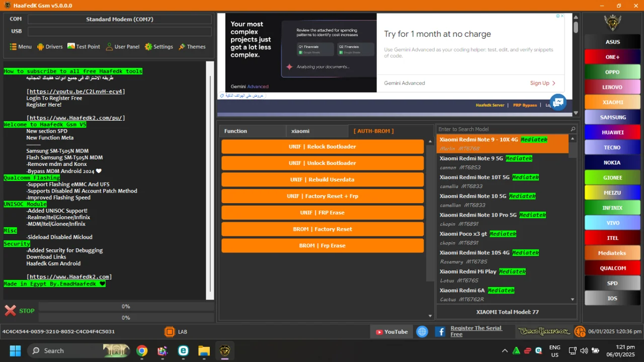Click the volume tray icon
644x362 pixels.
tap(584, 350)
